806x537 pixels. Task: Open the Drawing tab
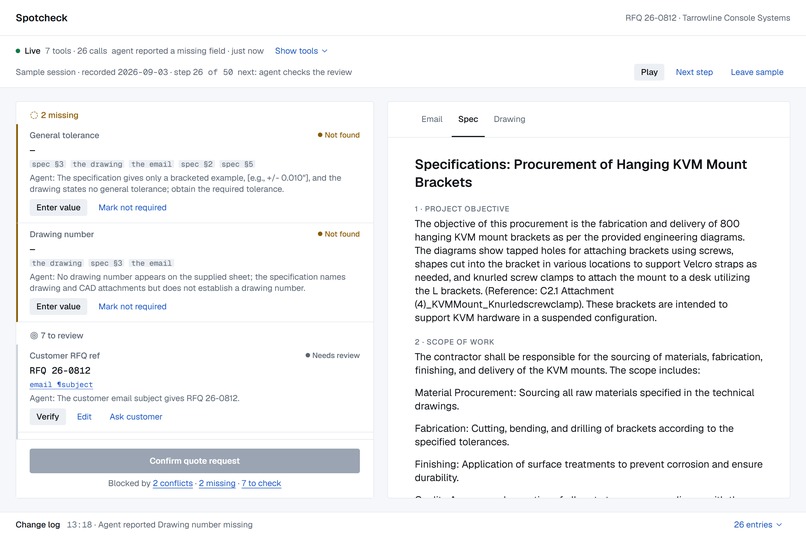point(509,119)
